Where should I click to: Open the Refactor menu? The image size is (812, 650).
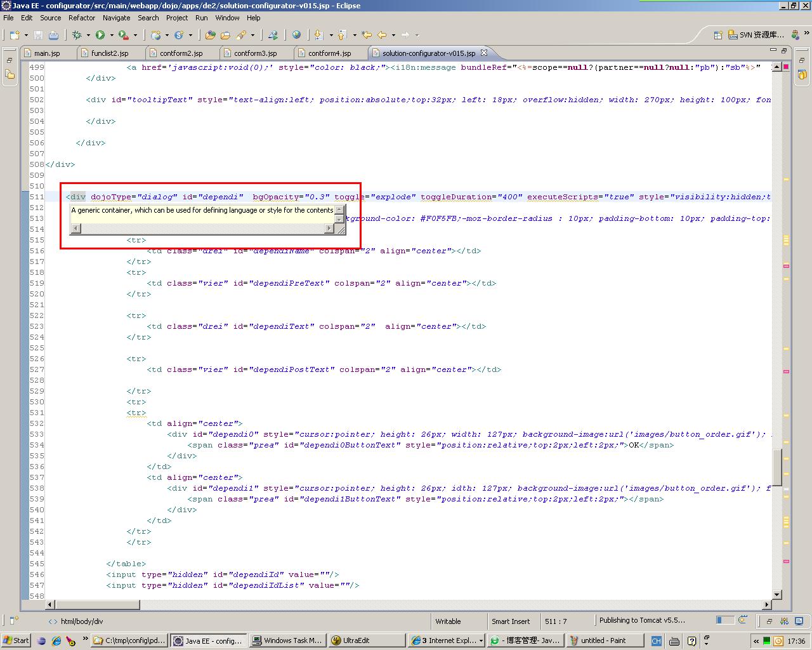[x=81, y=18]
